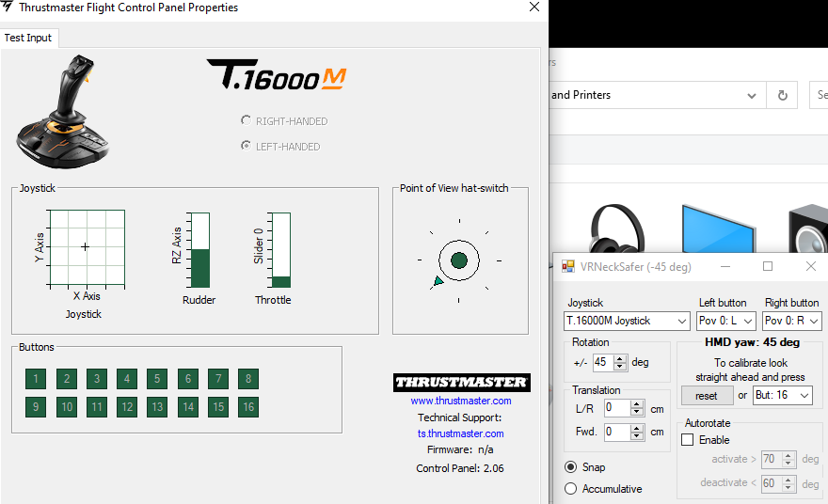
Task: Click button indicator 1
Action: pyautogui.click(x=36, y=378)
